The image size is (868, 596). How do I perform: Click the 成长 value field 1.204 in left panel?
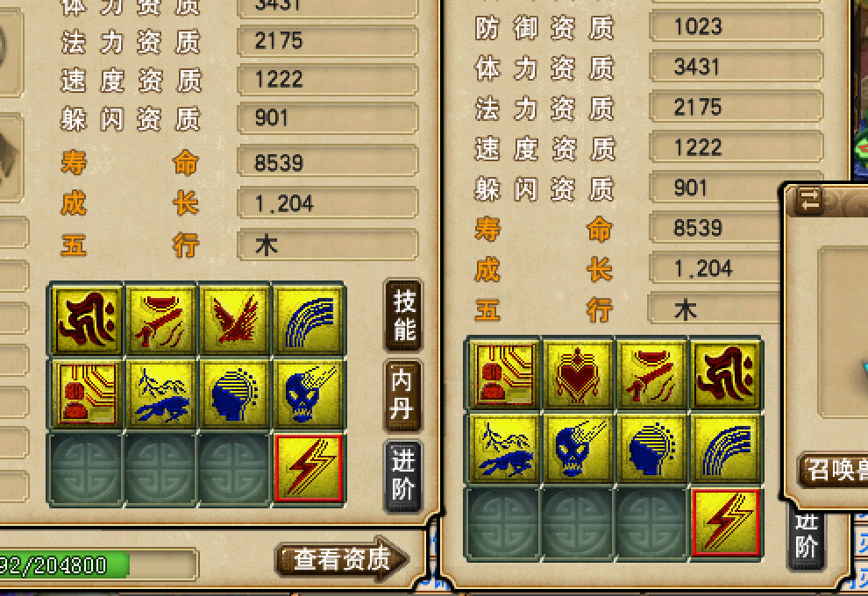[x=328, y=203]
